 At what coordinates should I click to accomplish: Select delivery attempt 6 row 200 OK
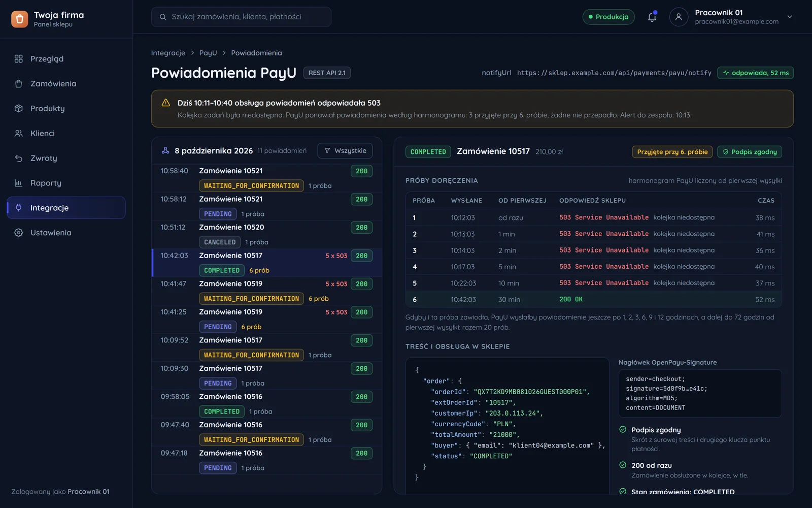tap(593, 299)
